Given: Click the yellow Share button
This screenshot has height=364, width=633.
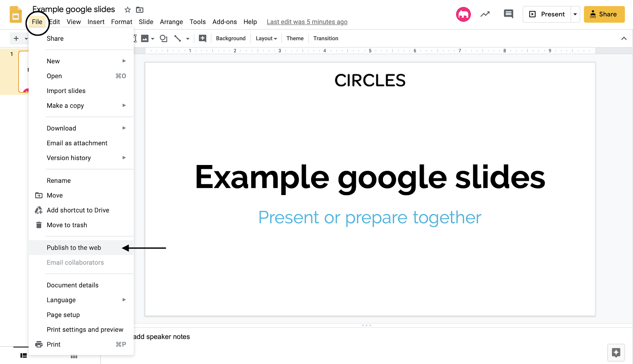Looking at the screenshot, I should (604, 14).
